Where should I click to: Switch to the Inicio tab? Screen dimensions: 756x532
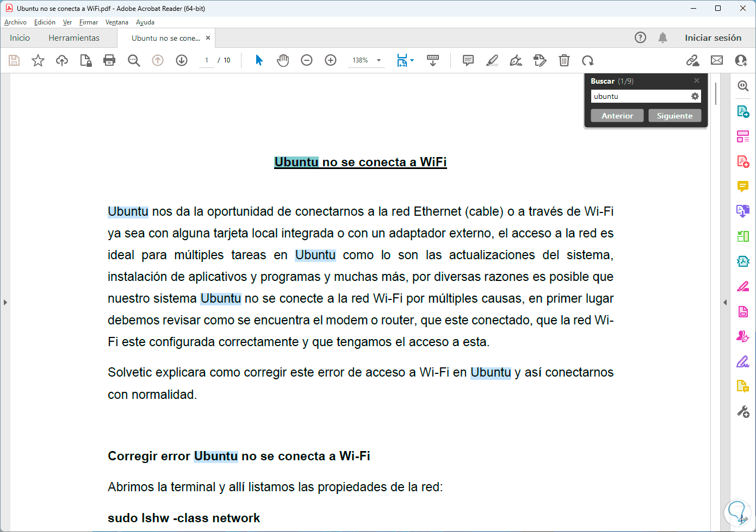point(20,38)
